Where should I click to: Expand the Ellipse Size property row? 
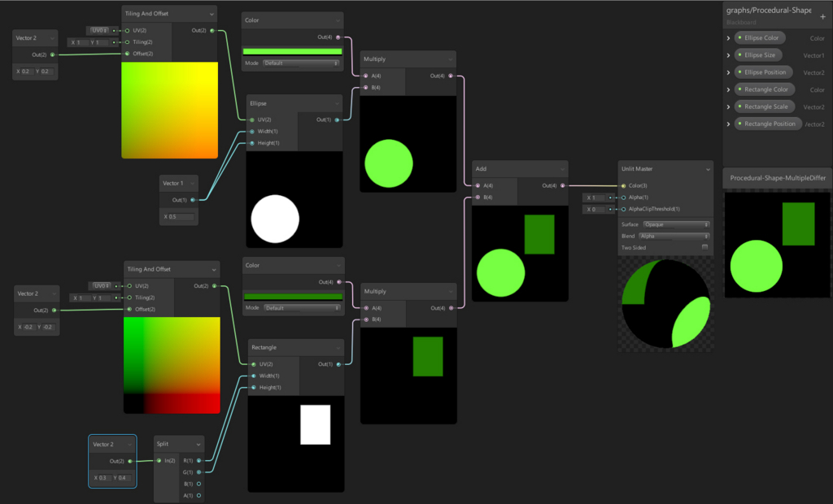pyautogui.click(x=728, y=55)
